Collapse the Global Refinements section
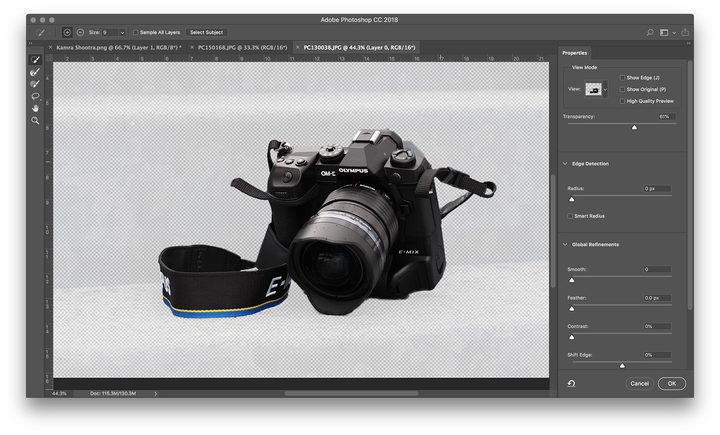Image resolution: width=720 pixels, height=435 pixels. pos(566,244)
